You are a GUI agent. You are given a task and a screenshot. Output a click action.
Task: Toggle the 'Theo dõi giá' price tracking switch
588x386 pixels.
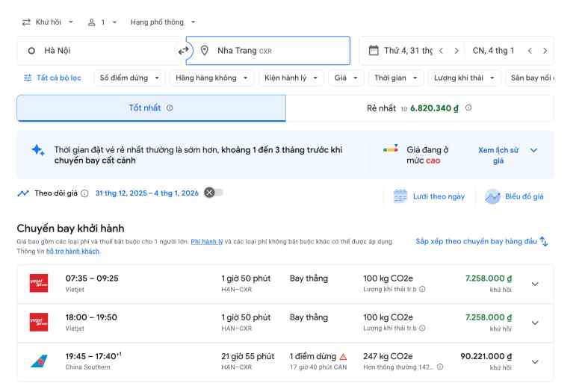[x=214, y=193]
